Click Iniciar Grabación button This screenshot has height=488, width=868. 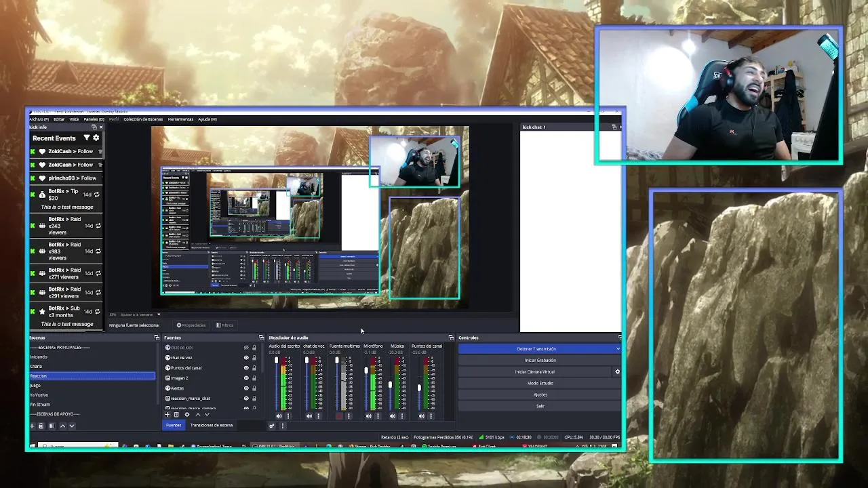(x=540, y=361)
